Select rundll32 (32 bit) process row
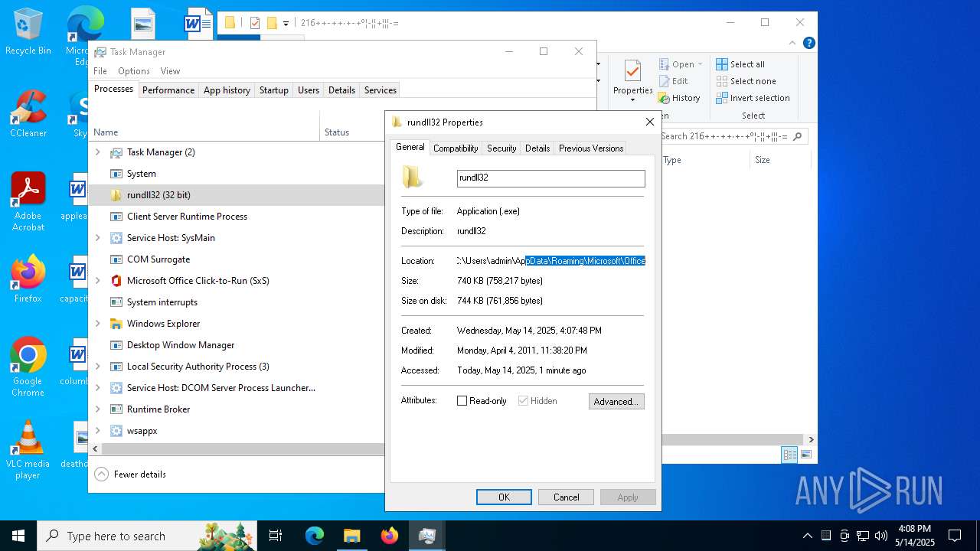980x551 pixels. coord(237,195)
